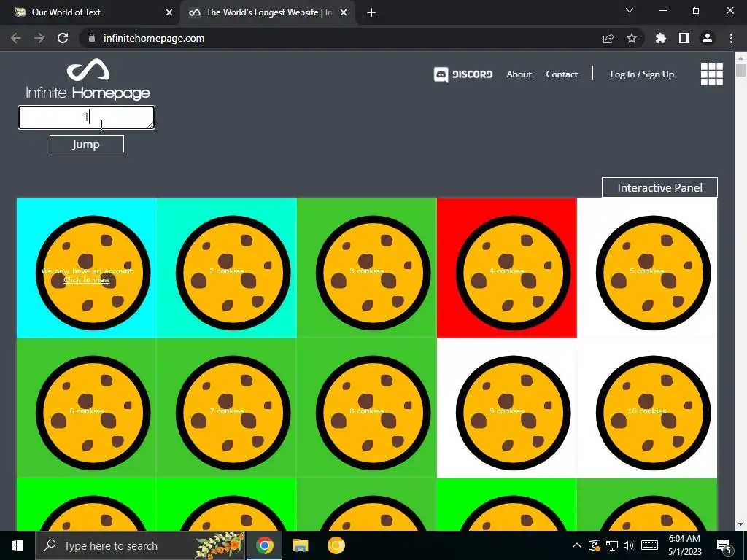Open the About page
The image size is (747, 560).
tap(519, 74)
